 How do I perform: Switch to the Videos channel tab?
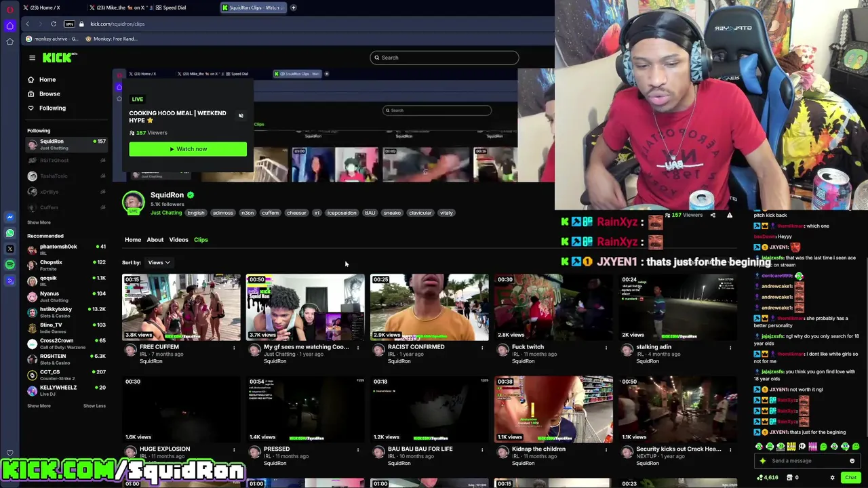179,240
